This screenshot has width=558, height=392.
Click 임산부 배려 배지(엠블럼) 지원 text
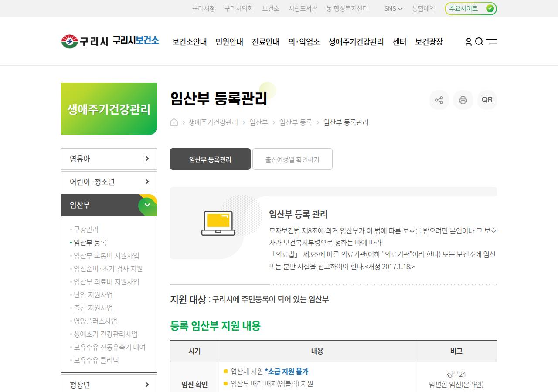click(272, 384)
